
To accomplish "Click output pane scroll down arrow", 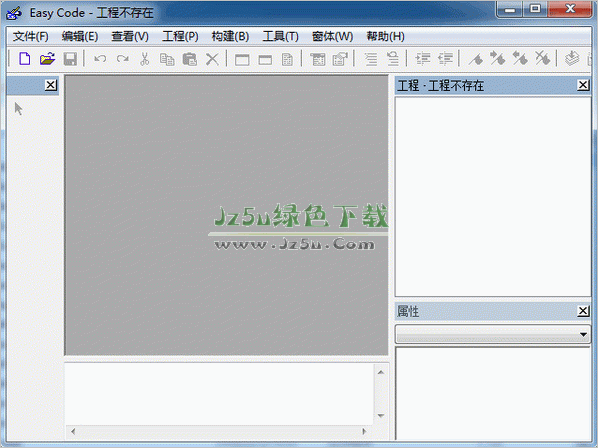I will pos(381,416).
